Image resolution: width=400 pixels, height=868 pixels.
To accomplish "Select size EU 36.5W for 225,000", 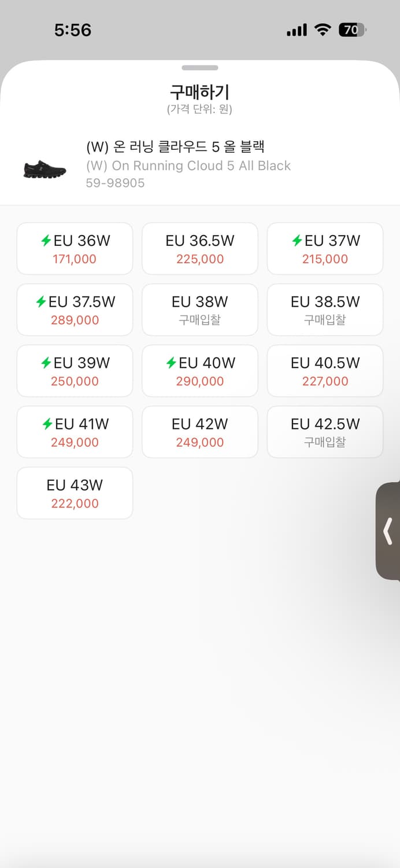I will (x=200, y=249).
